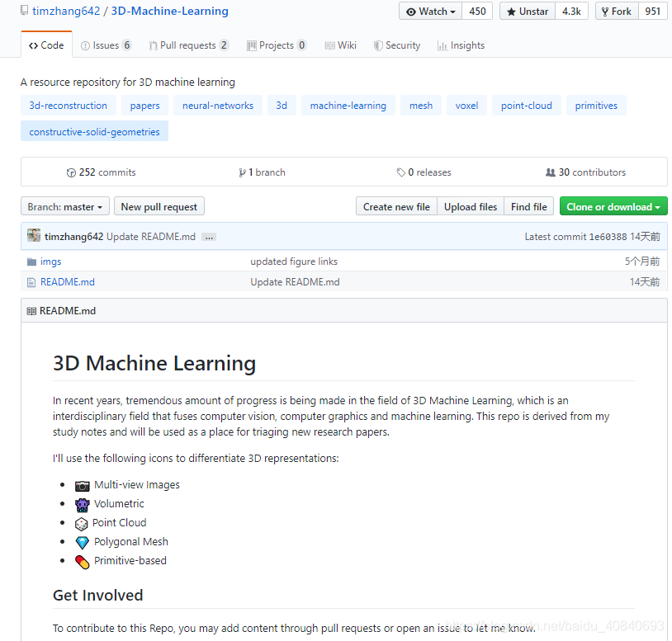The width and height of the screenshot is (672, 641).
Task: Click the commits history clock icon
Action: click(x=71, y=172)
